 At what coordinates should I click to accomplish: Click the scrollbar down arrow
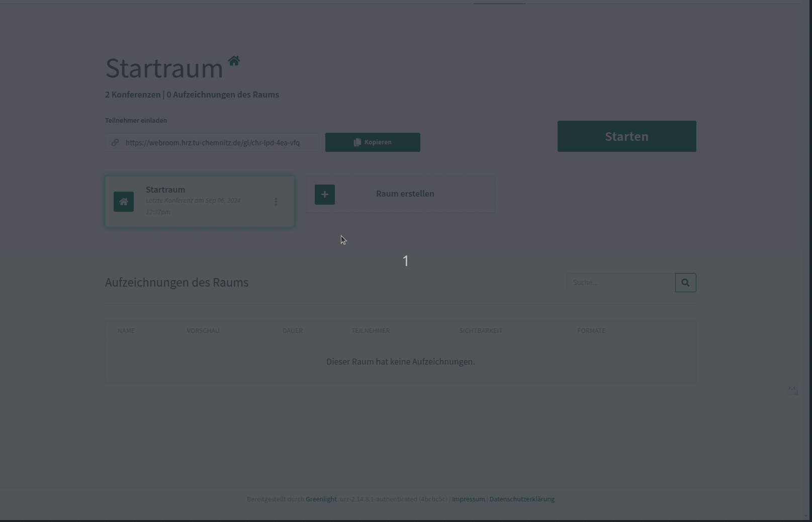point(805,516)
